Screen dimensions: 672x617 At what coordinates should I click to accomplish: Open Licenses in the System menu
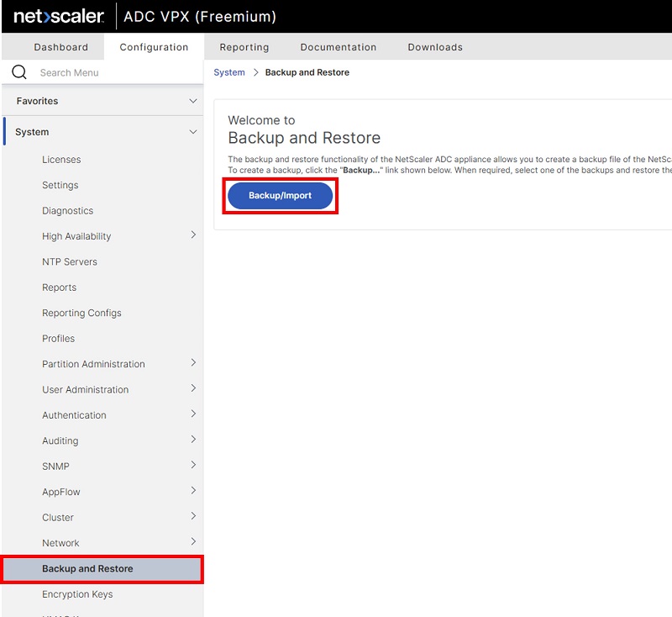tap(61, 160)
